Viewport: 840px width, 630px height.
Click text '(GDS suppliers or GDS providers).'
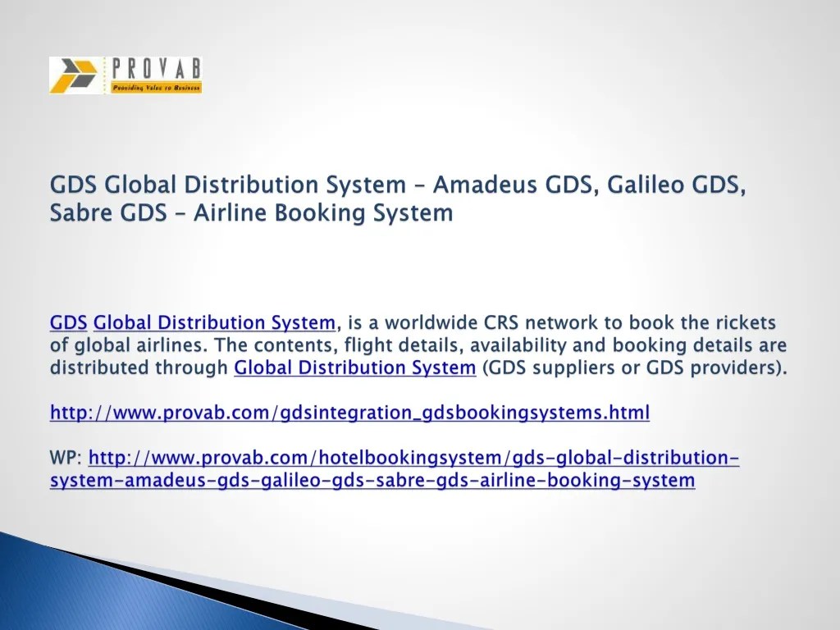(635, 367)
